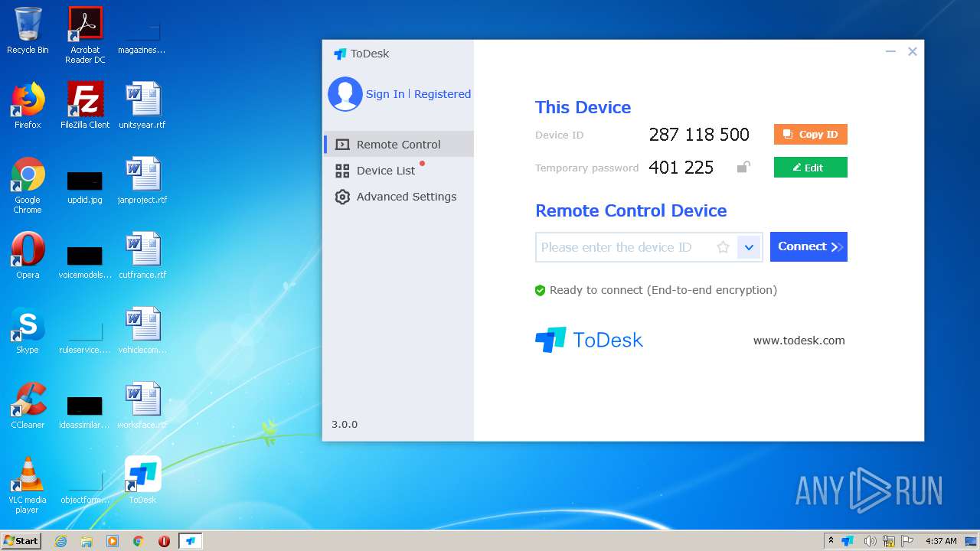
Task: Open Opera desktop shortcut
Action: pos(28,256)
